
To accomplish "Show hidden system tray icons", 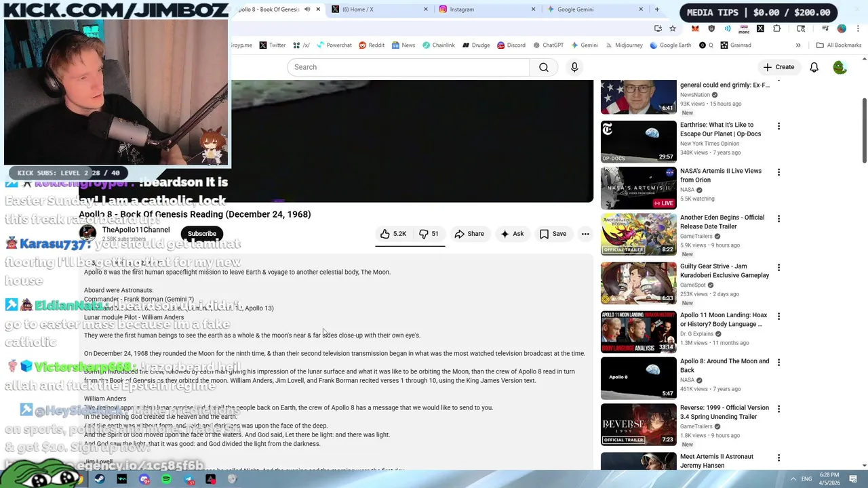I will [793, 479].
